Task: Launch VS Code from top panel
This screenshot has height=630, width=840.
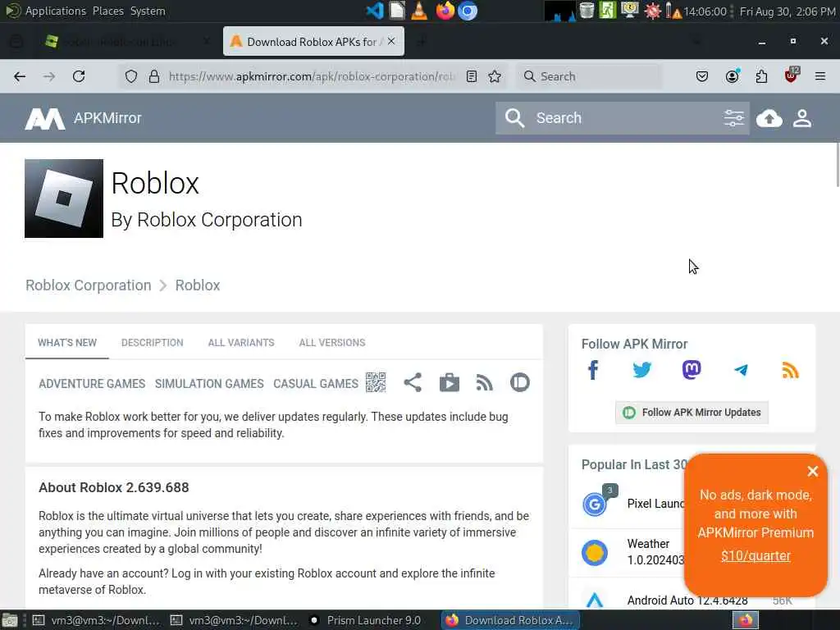Action: 374,11
